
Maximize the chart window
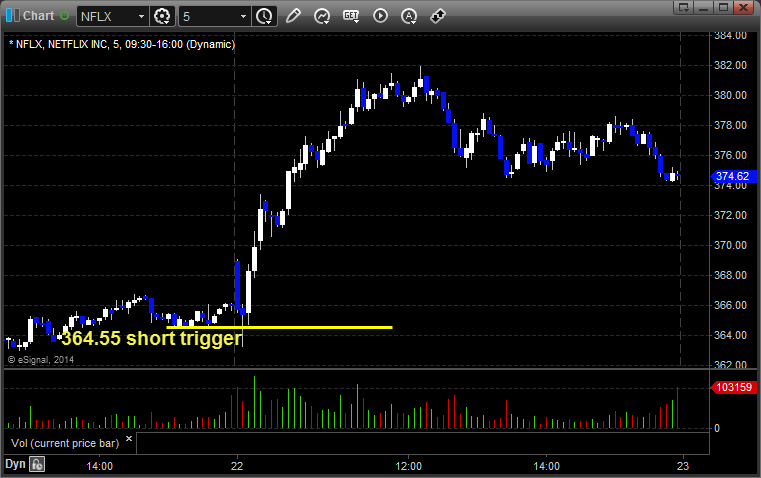(x=723, y=7)
